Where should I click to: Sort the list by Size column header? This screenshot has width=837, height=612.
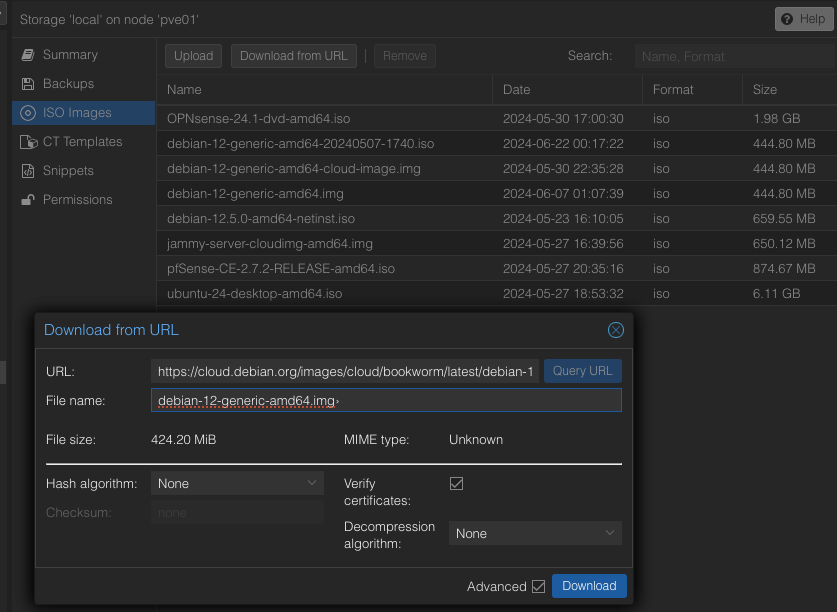pyautogui.click(x=765, y=90)
